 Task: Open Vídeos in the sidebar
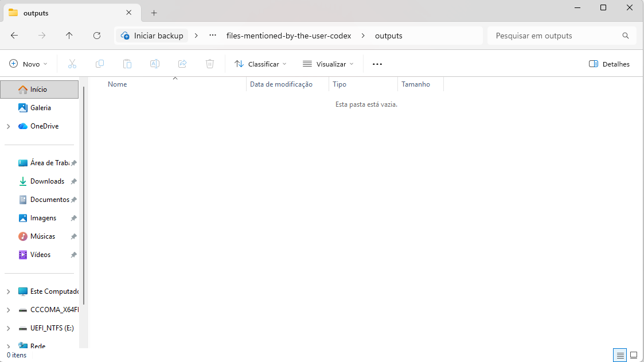[40, 255]
